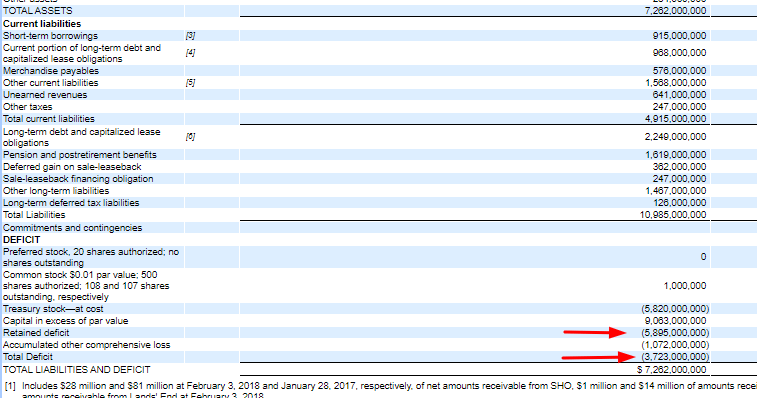Click the red arrow pointing at Retained deficit
This screenshot has width=757, height=398.
pyautogui.click(x=594, y=332)
